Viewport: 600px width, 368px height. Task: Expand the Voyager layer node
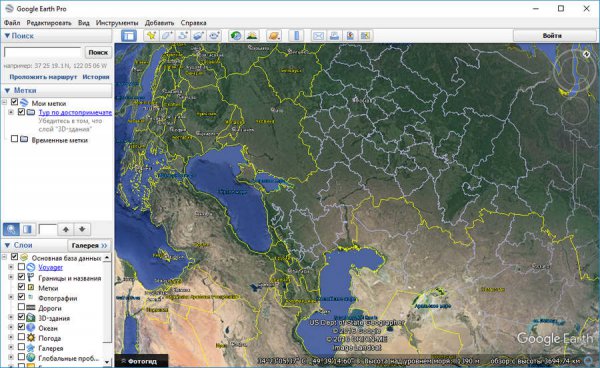pyautogui.click(x=11, y=267)
